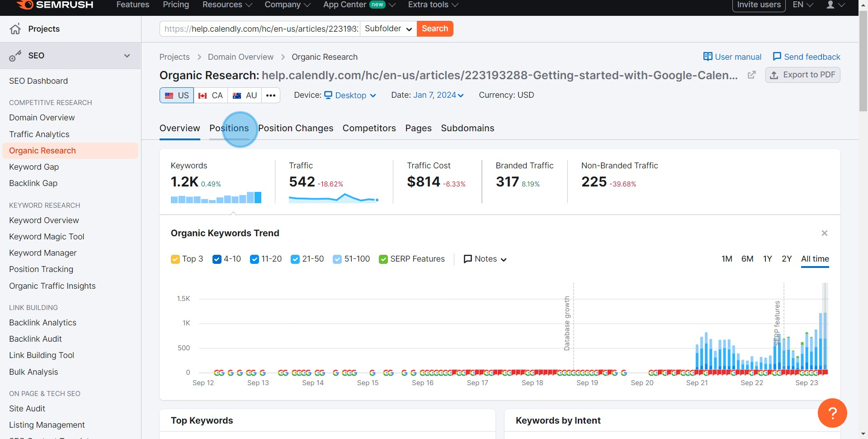Click the SERP features chart marker

click(777, 323)
